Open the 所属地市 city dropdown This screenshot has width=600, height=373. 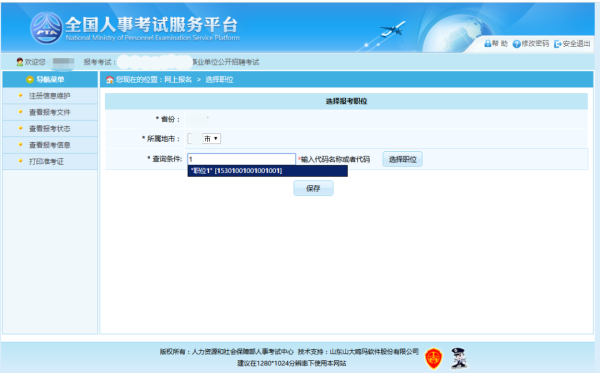(204, 138)
